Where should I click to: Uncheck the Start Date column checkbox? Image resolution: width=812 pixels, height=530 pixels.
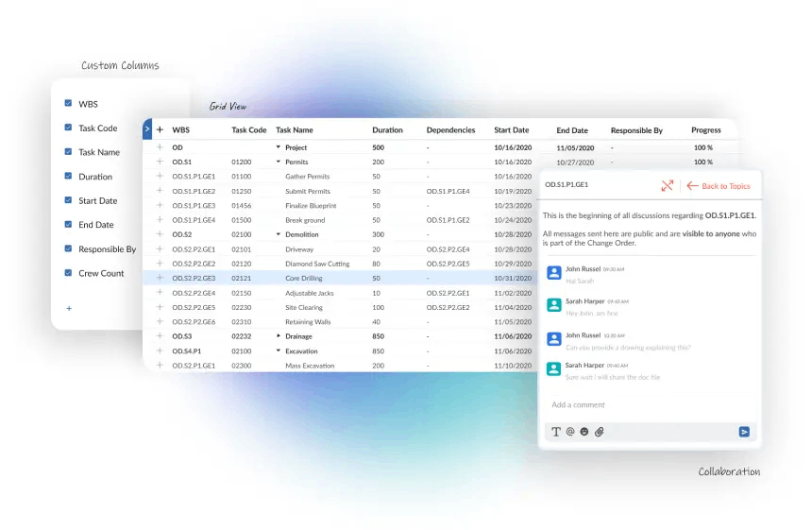pos(68,200)
